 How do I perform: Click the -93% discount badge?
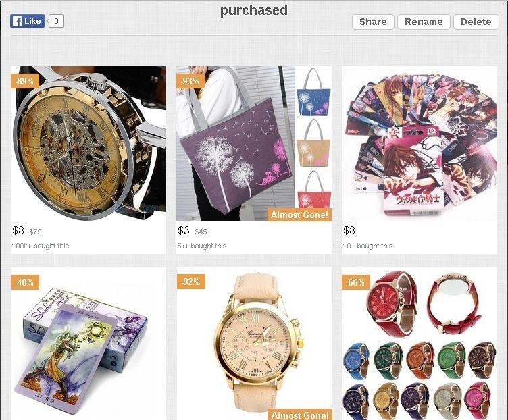pos(190,81)
